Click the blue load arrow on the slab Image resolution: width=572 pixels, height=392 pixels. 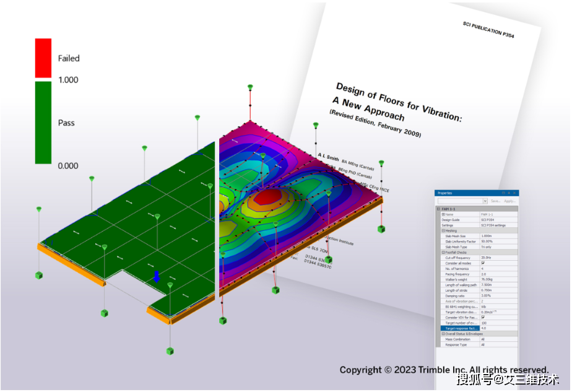click(x=157, y=277)
